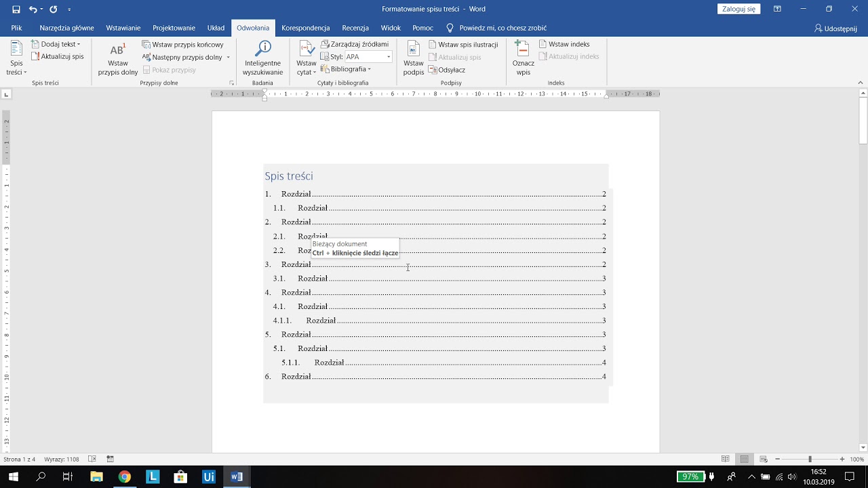The image size is (868, 488).
Task: Open the Przypisy dolne dialog launcher
Action: coord(231,83)
